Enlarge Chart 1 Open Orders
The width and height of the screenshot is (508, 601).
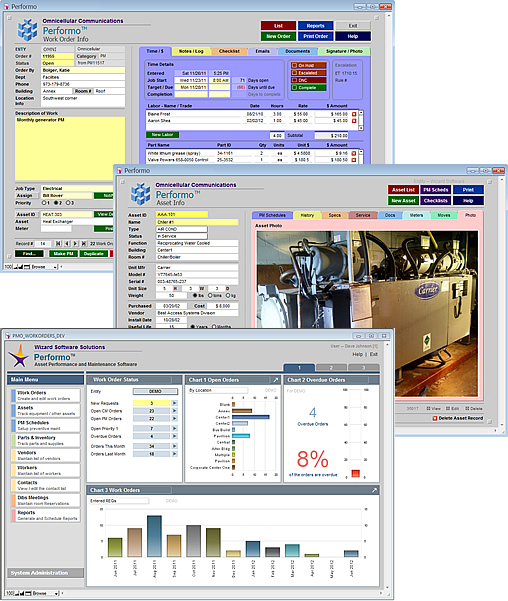[x=275, y=380]
